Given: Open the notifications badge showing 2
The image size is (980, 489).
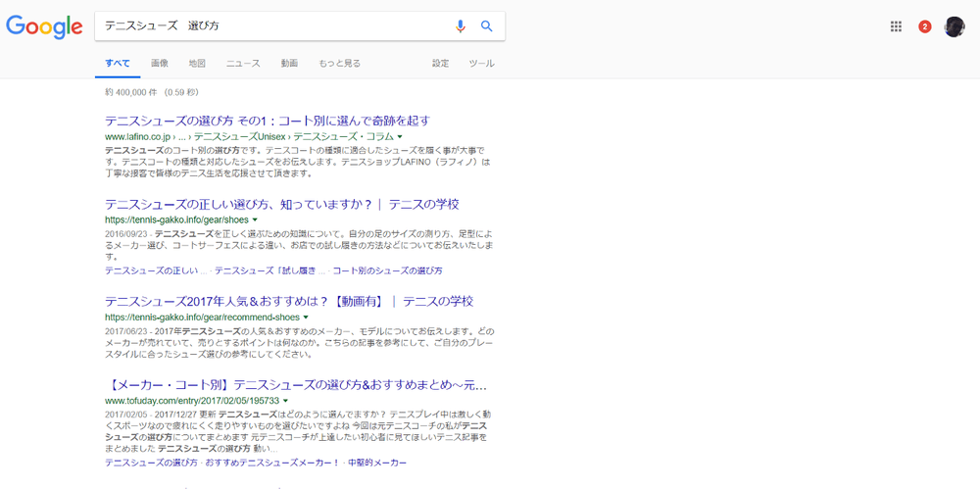Looking at the screenshot, I should [x=925, y=26].
